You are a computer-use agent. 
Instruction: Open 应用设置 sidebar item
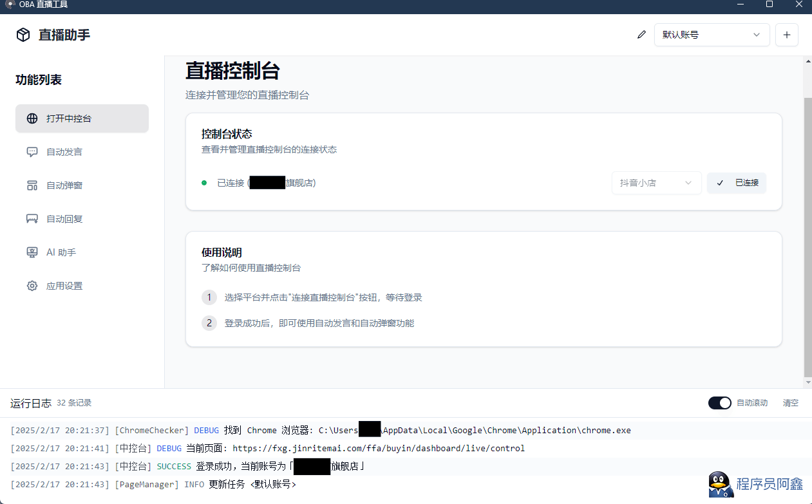tap(82, 286)
